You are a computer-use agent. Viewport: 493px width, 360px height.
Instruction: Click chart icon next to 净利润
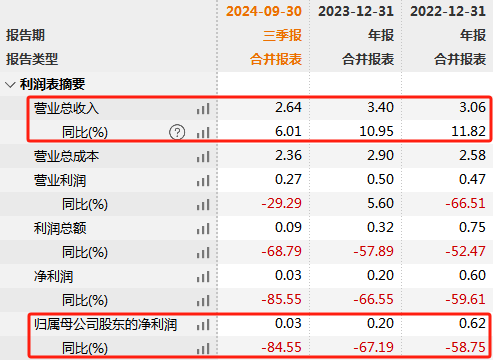(203, 277)
